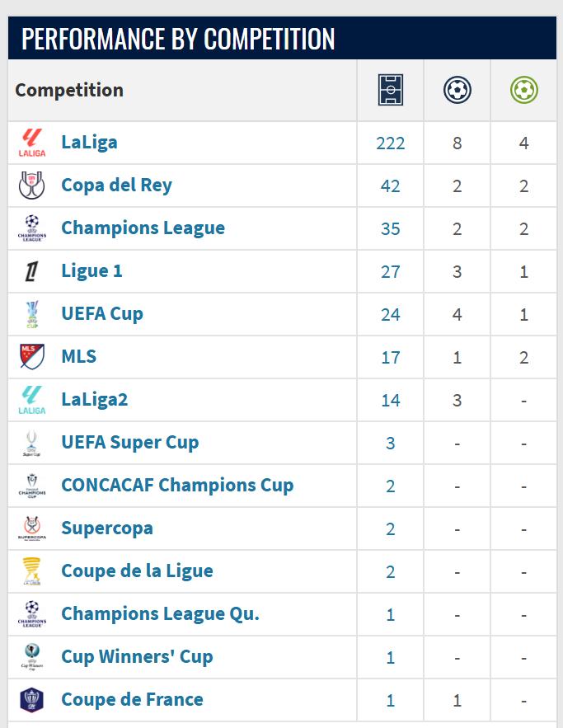
Task: Go to the UEFA Super Cup page
Action: (129, 443)
